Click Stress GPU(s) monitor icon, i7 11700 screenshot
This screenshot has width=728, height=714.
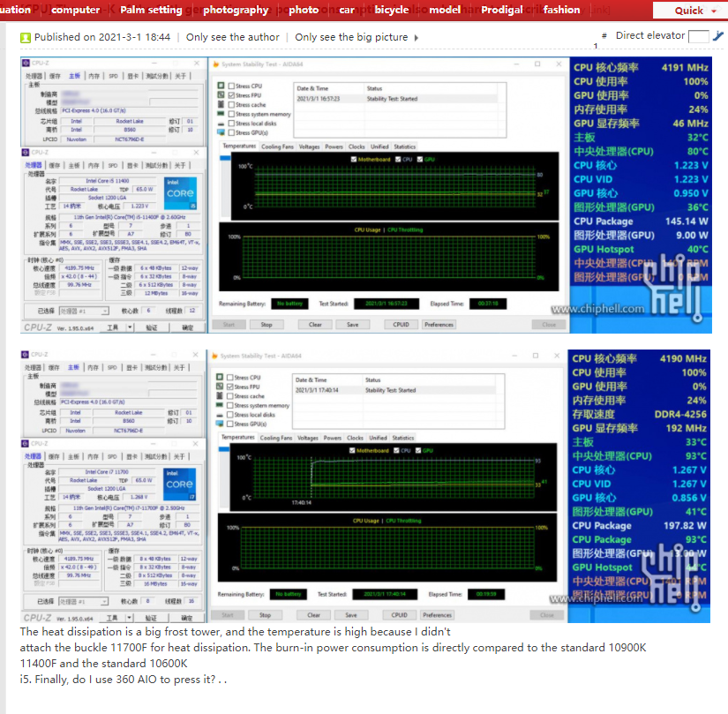coord(220,424)
